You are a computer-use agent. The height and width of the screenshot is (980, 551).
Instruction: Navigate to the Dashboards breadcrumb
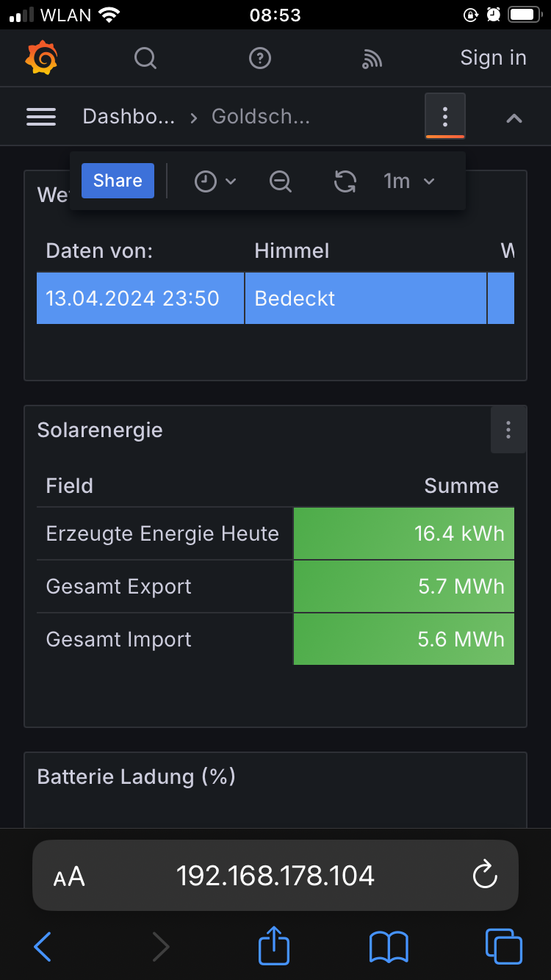[x=129, y=117]
